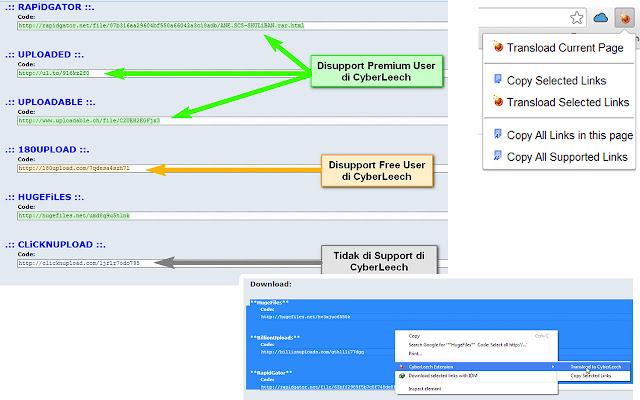Image resolution: width=640 pixels, height=400 pixels.
Task: Click the **BillionUploads** selected heading
Action: (276, 338)
